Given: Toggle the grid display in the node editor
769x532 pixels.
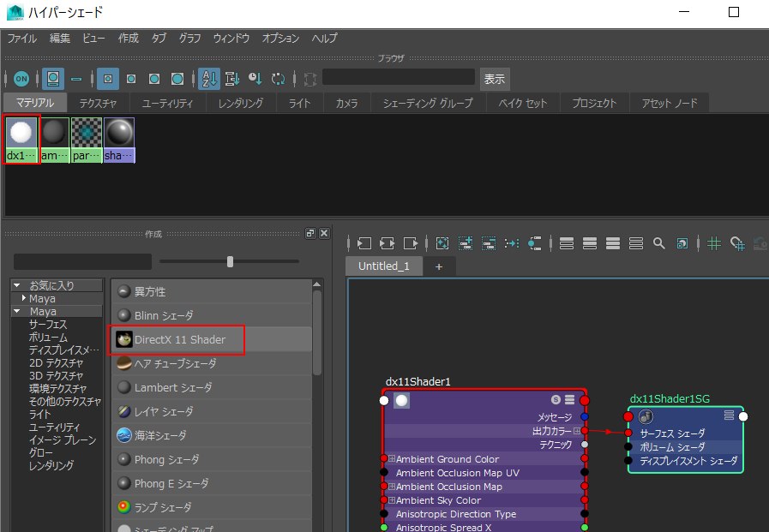Looking at the screenshot, I should coord(714,243).
